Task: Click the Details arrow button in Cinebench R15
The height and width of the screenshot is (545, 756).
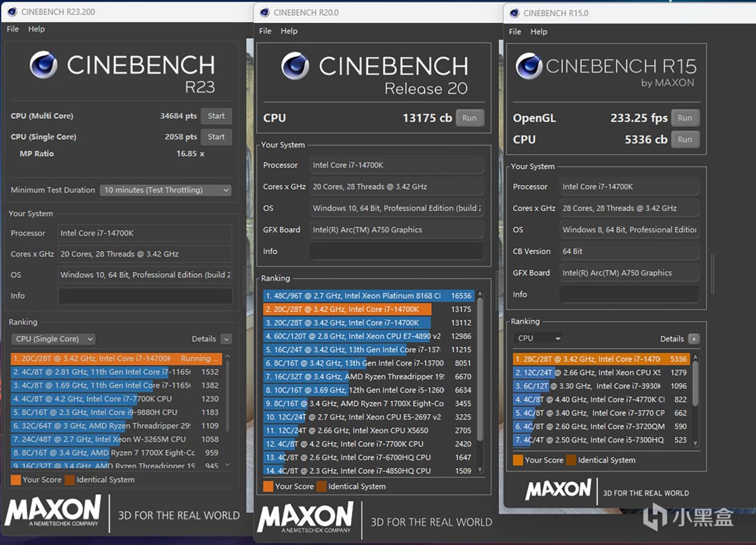Action: (694, 339)
